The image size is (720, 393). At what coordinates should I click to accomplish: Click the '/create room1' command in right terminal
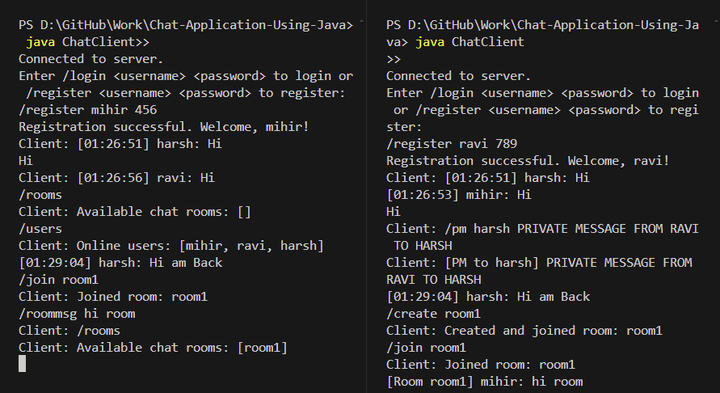(x=433, y=314)
